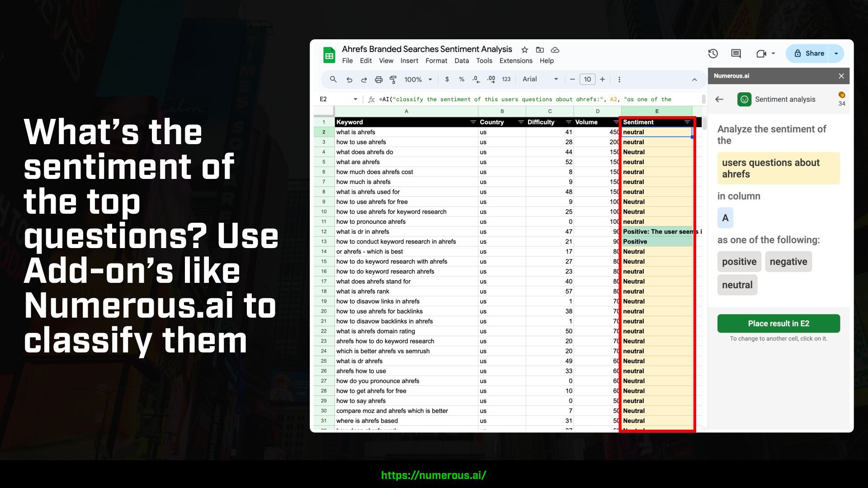
Task: Select the positive sentiment chip
Action: point(739,262)
